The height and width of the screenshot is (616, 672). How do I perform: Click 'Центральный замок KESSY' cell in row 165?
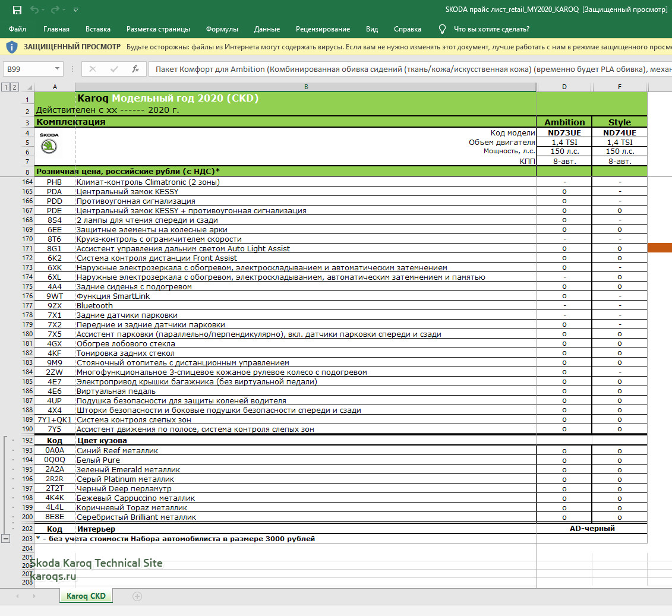coord(306,191)
